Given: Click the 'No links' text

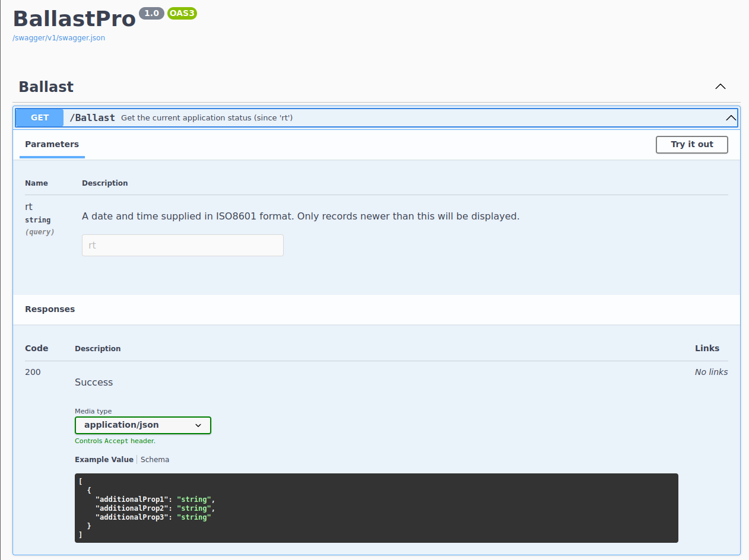Looking at the screenshot, I should click(711, 372).
